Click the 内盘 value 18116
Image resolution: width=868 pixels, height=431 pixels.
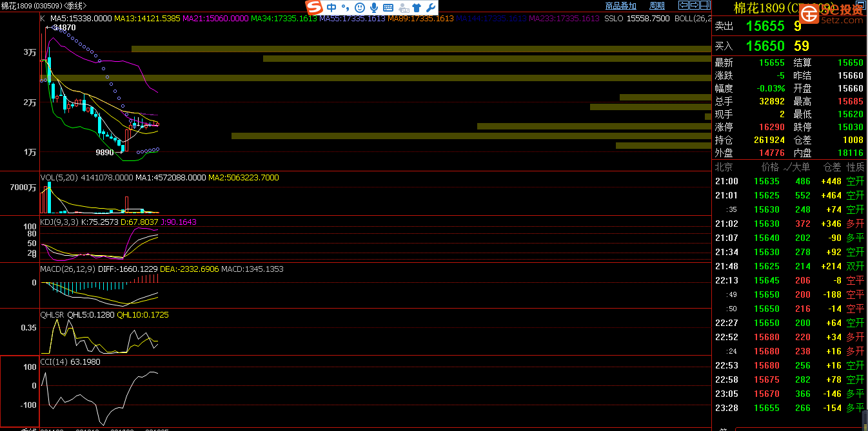point(850,153)
